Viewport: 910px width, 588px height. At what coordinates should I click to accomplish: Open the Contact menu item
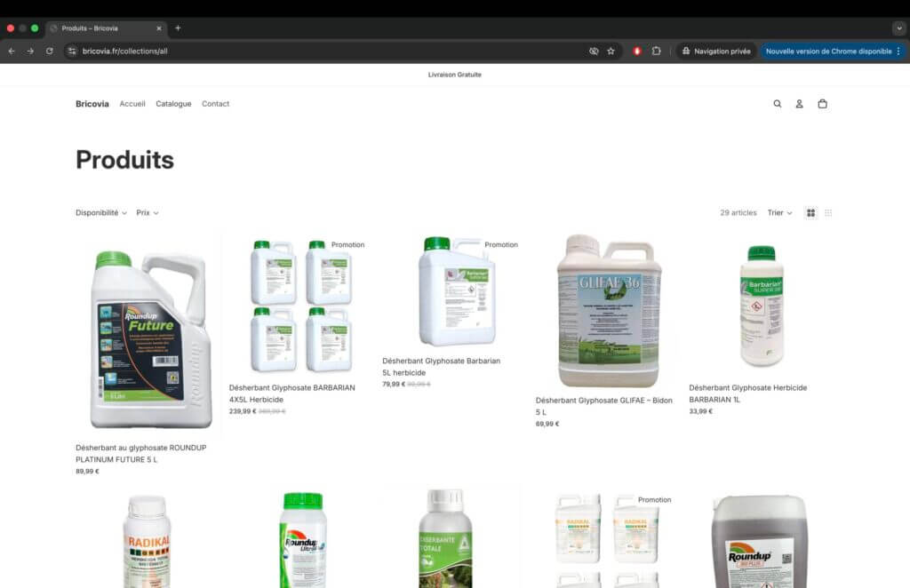215,104
